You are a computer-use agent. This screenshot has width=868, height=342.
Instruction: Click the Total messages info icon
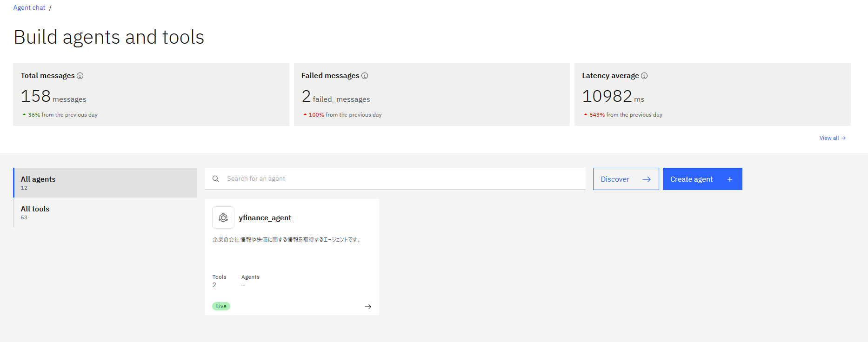point(80,76)
